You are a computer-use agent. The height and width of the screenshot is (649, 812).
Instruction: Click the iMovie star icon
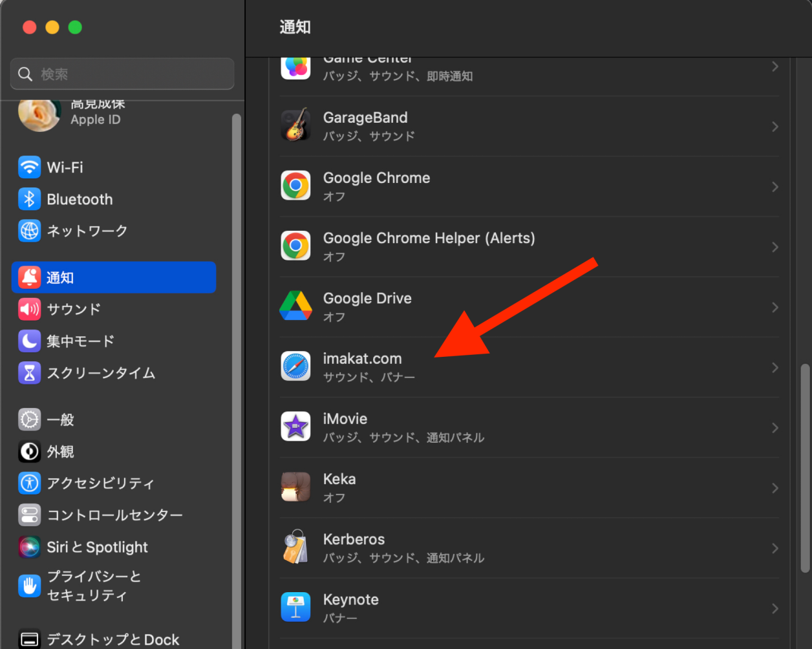click(295, 427)
